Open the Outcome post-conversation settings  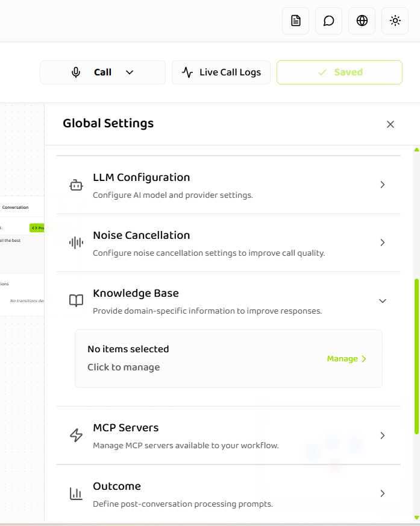383,493
